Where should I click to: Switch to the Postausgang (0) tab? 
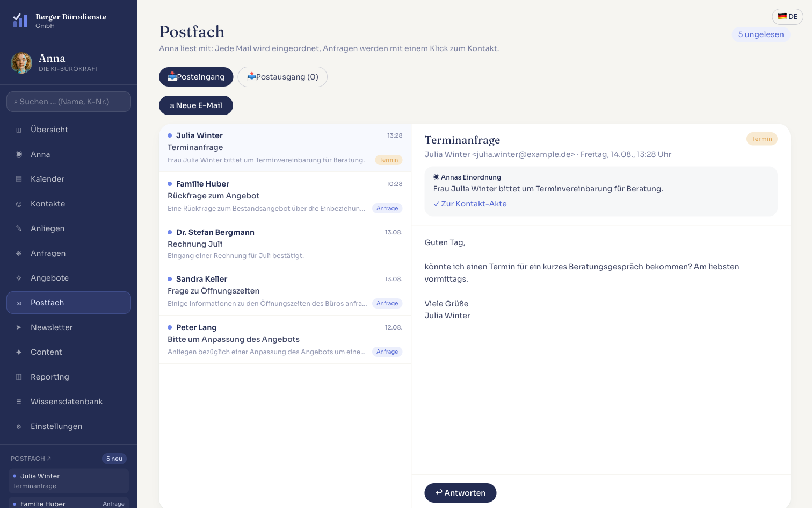pyautogui.click(x=282, y=77)
